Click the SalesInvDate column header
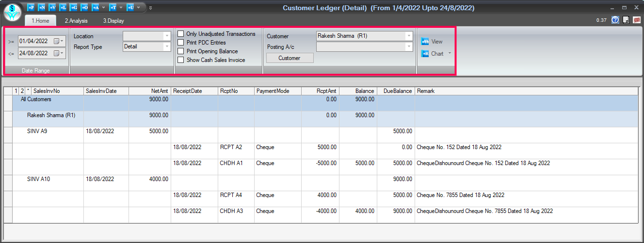 (x=107, y=91)
